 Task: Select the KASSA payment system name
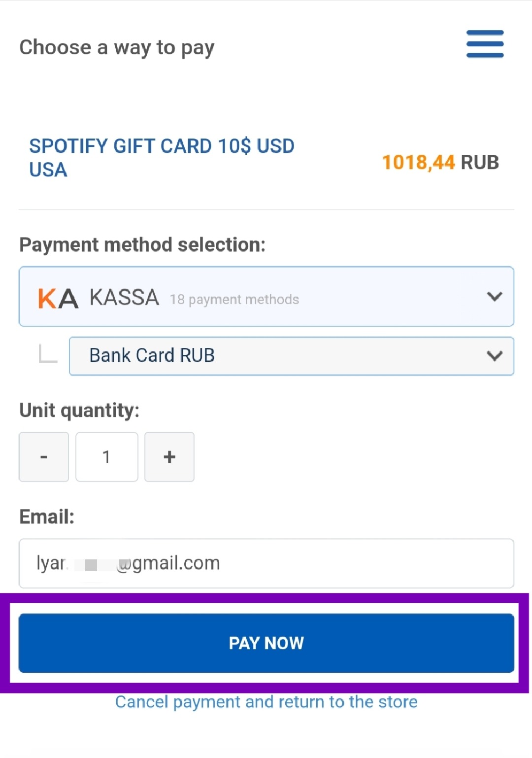124,298
